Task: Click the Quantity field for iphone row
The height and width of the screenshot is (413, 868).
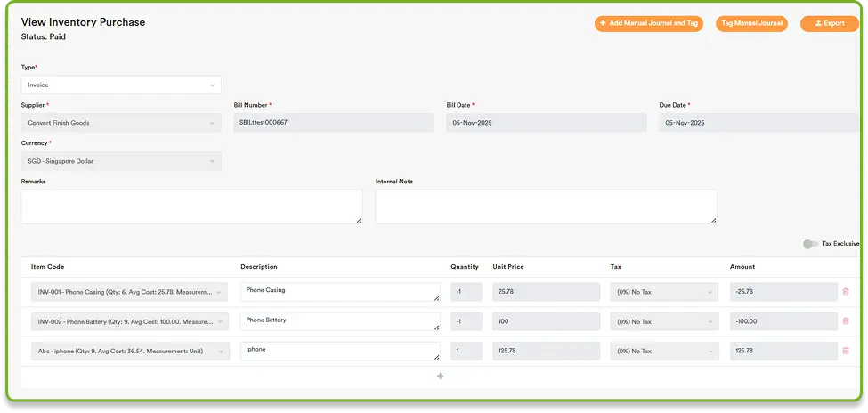Action: point(466,351)
